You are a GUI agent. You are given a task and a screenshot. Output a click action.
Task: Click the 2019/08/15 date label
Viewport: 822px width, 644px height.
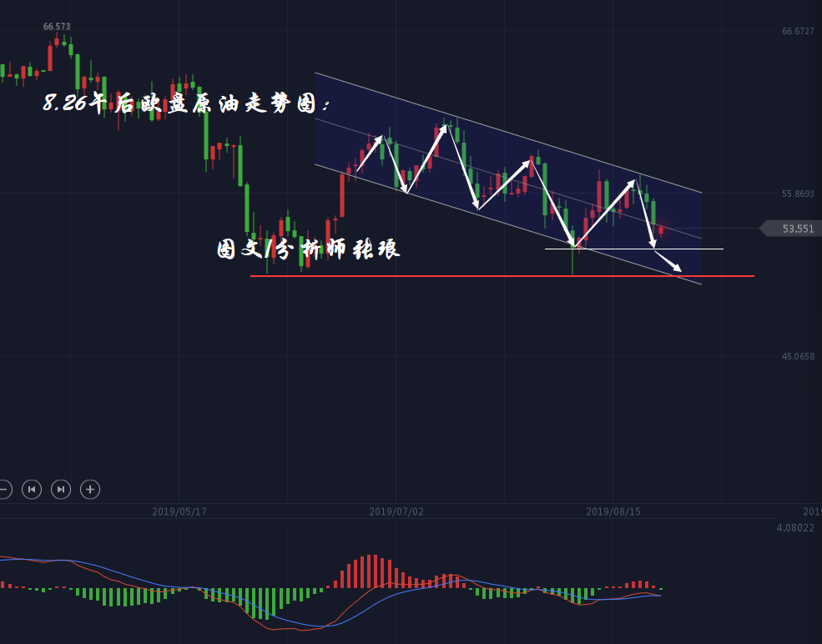point(613,511)
